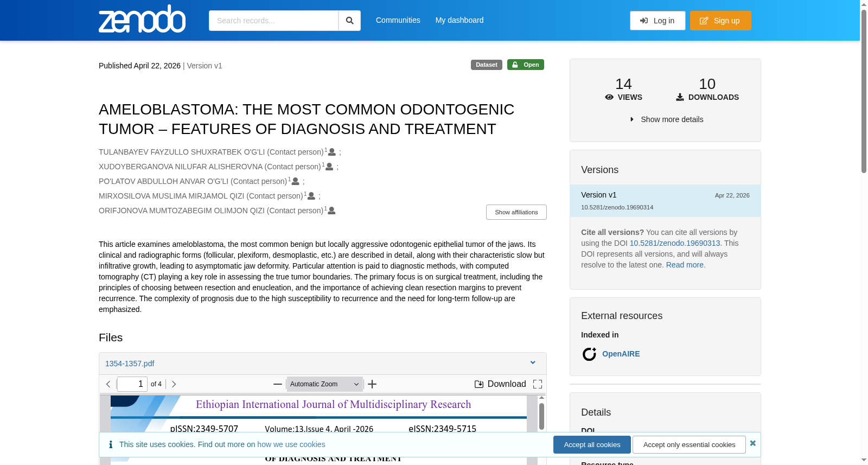Go to previous PDF page arrow
This screenshot has width=868, height=465.
coord(108,384)
